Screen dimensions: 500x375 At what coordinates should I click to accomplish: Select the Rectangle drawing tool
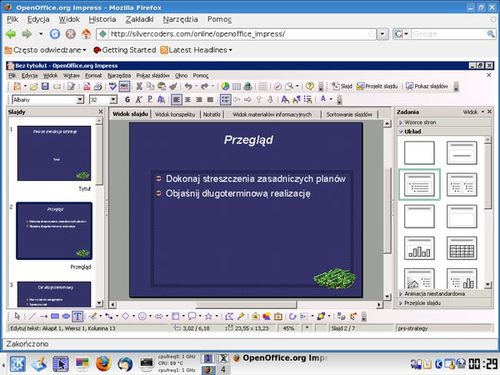click(x=55, y=316)
